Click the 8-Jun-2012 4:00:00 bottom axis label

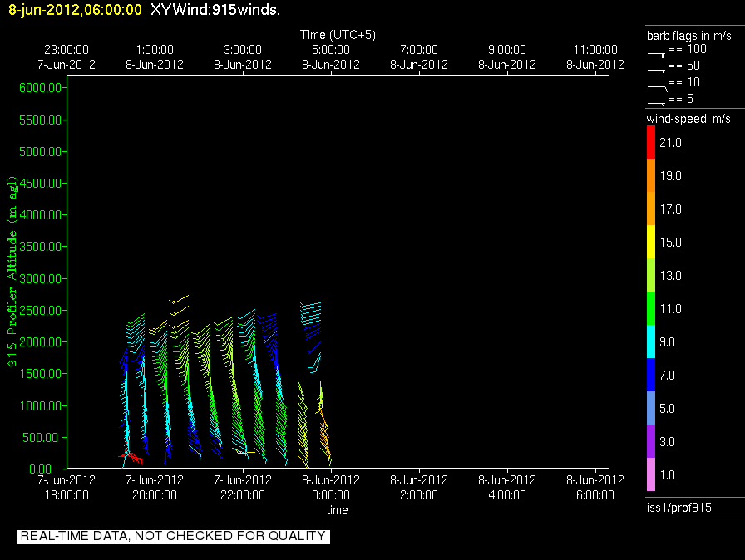[507, 488]
